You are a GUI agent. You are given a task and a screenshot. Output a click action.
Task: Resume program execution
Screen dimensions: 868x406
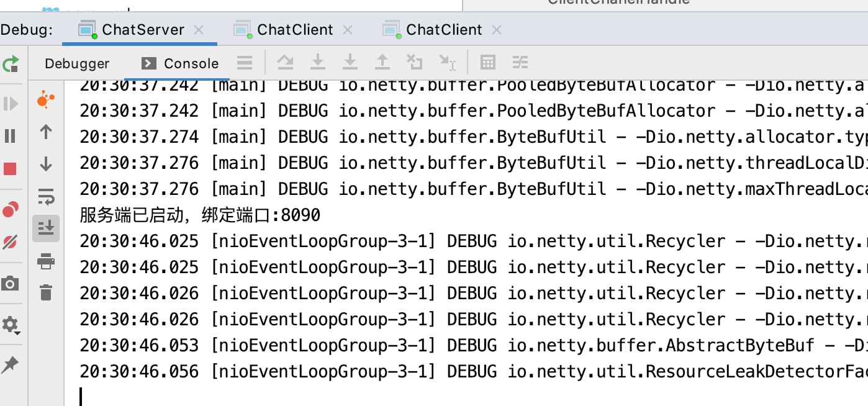coord(11,104)
